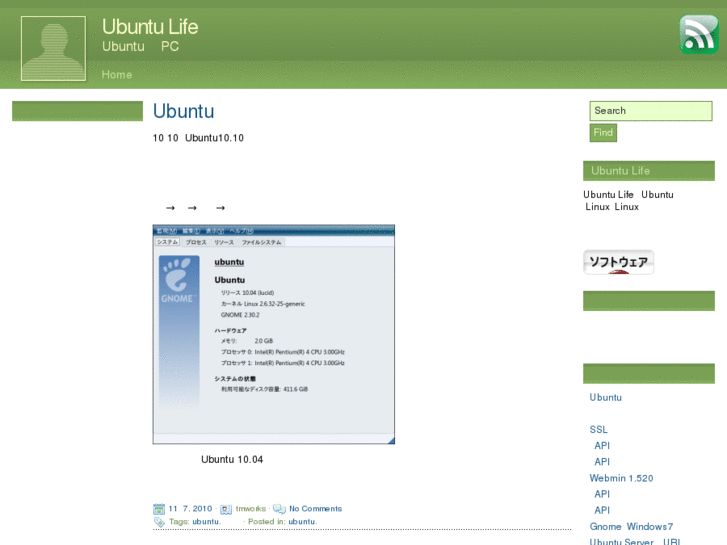The height and width of the screenshot is (545, 727).
Task: Focus the Search input field
Action: click(650, 111)
